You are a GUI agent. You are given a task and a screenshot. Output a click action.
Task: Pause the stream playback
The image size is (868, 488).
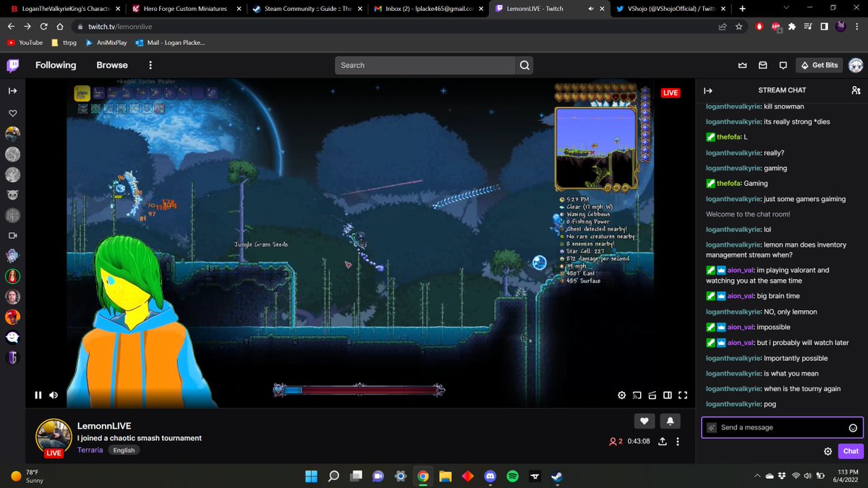pos(38,395)
